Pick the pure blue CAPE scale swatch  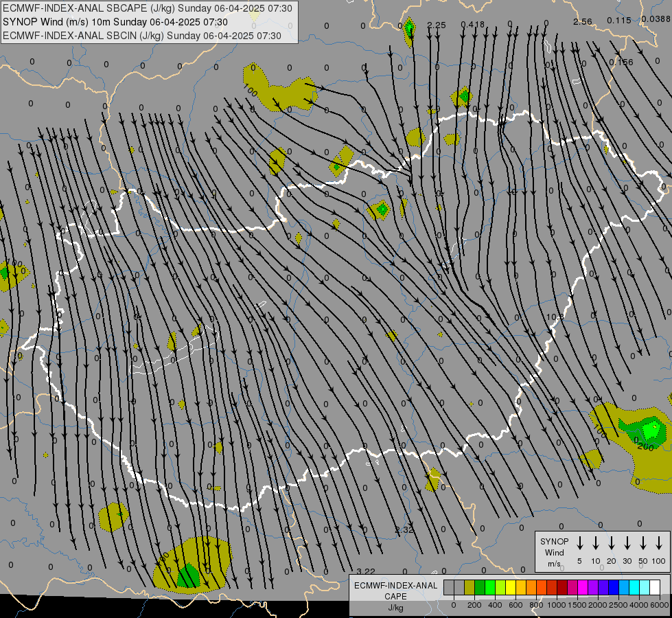[x=614, y=587]
